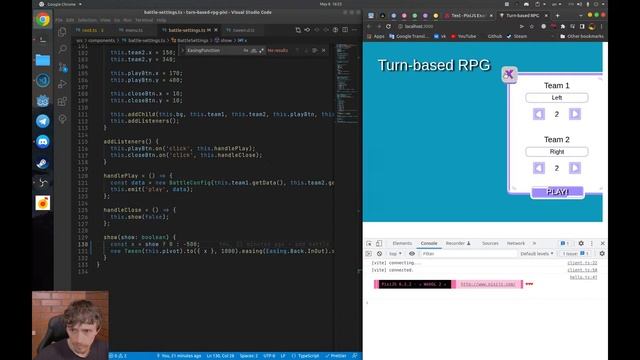Close the battle-settings.ts tab

pos(216,30)
